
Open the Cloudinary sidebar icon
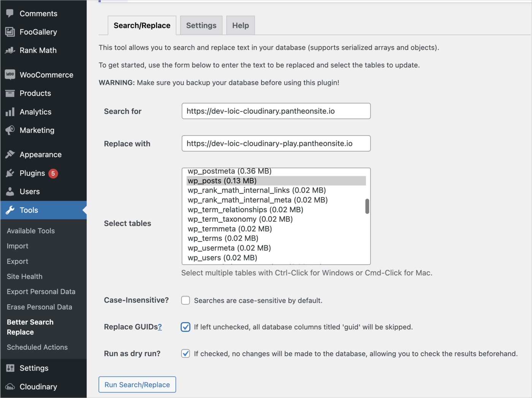10,387
